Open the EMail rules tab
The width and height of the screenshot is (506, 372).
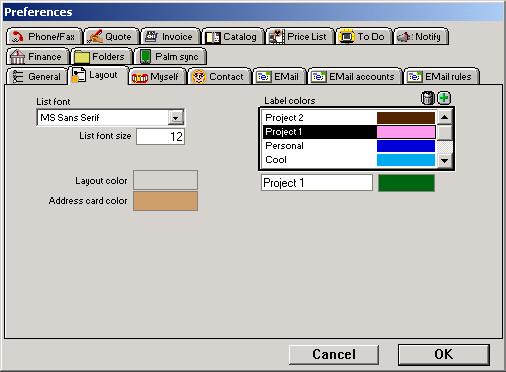(x=442, y=76)
